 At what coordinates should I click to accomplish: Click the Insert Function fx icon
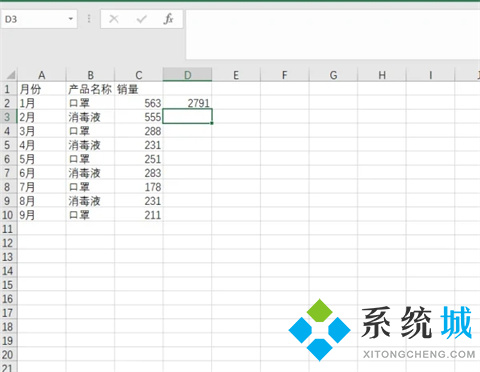point(169,19)
